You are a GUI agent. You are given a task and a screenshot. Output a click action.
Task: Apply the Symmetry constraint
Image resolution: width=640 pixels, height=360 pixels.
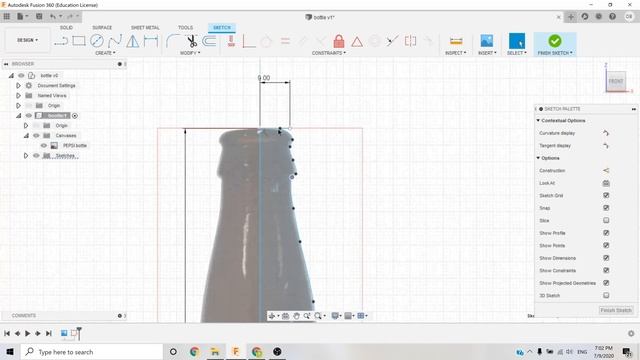(x=410, y=41)
